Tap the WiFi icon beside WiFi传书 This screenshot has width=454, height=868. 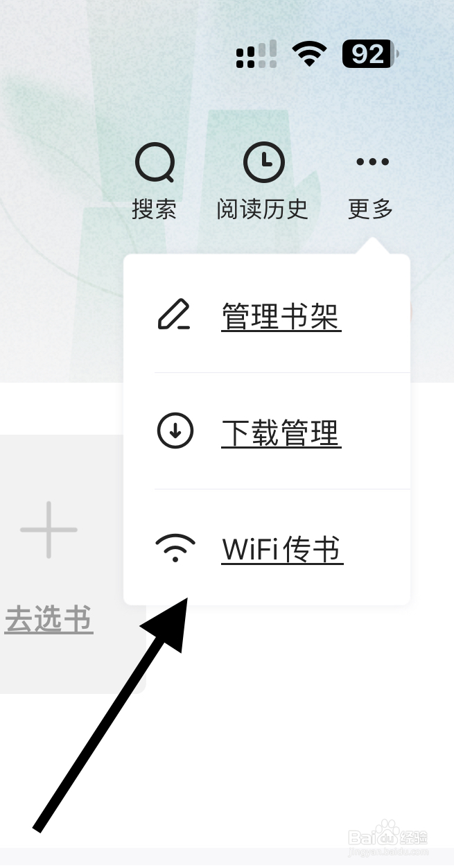(x=175, y=548)
